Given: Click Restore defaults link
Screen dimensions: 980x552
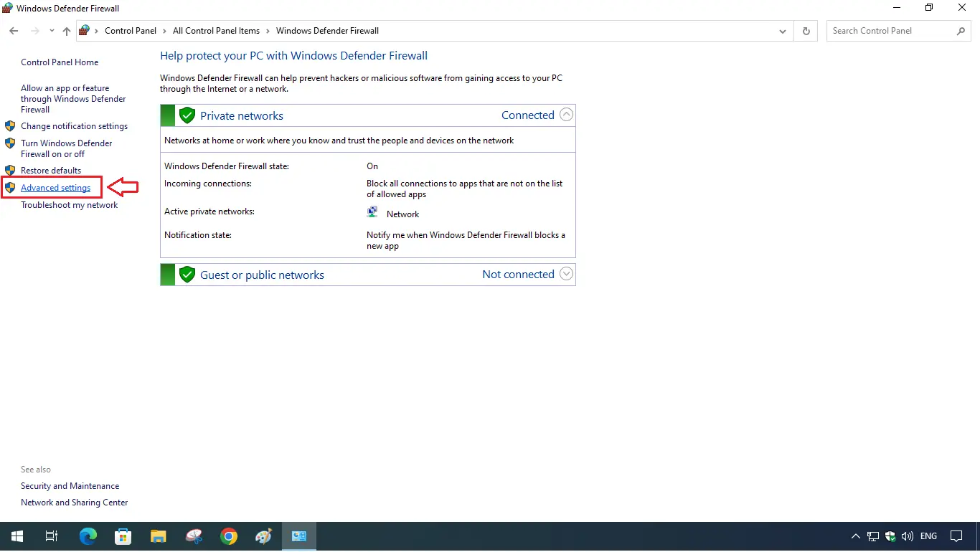Looking at the screenshot, I should [51, 171].
